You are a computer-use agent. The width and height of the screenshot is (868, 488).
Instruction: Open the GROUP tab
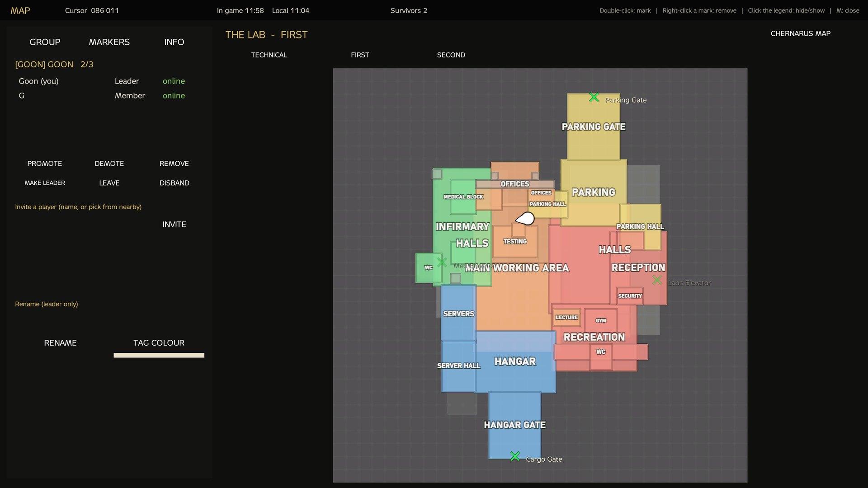tap(45, 42)
